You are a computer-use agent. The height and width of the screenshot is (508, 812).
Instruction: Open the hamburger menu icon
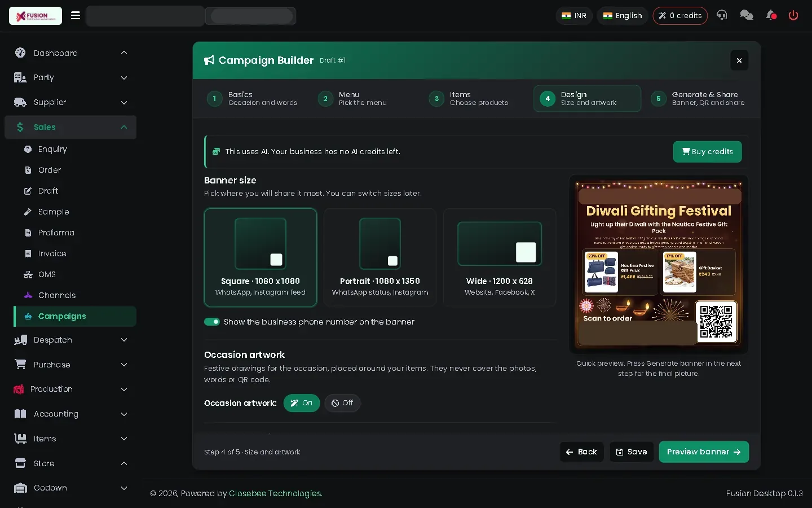point(76,15)
